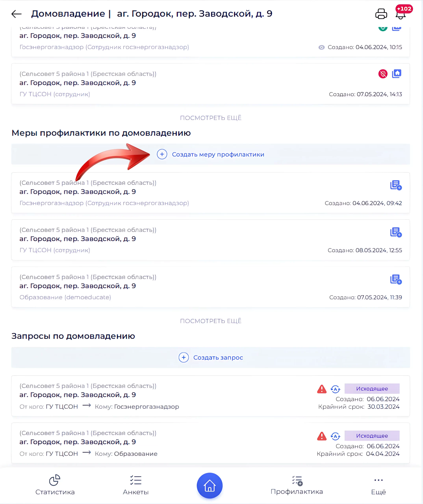
Task: Click Исходящее badge on Госэнергогазнадзор request
Action: pyautogui.click(x=372, y=389)
